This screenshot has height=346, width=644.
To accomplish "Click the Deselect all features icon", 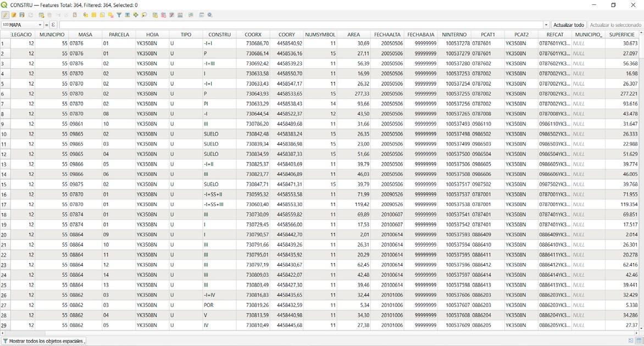I will [110, 15].
